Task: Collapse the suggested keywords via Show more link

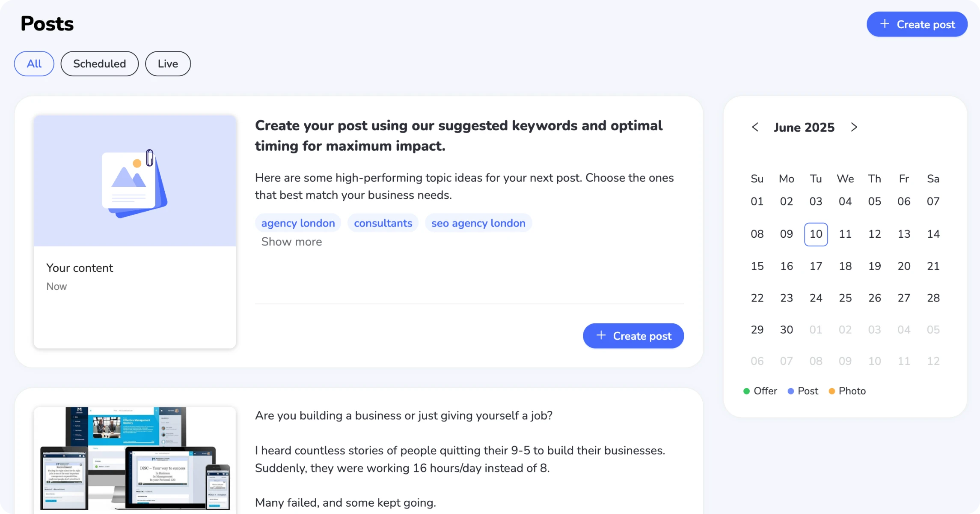Action: click(x=291, y=242)
